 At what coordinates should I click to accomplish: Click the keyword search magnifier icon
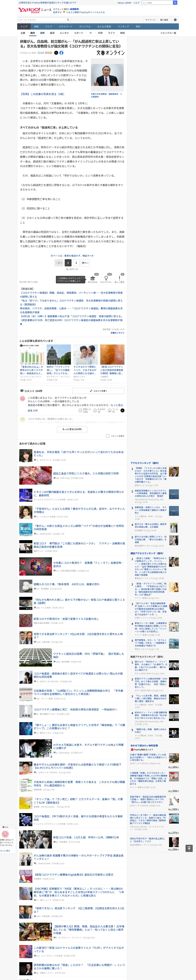point(68,20)
